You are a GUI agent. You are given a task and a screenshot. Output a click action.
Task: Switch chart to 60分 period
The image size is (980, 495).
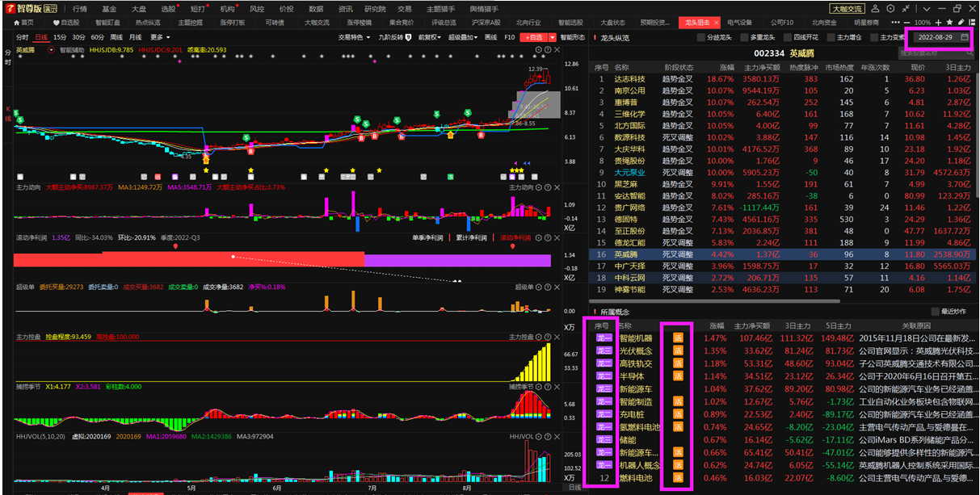[x=97, y=37]
